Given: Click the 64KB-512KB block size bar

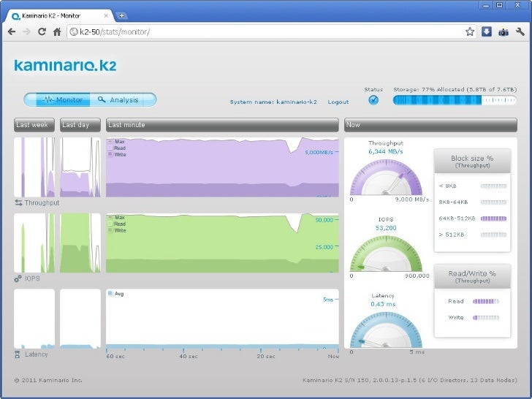Looking at the screenshot, I should (494, 218).
